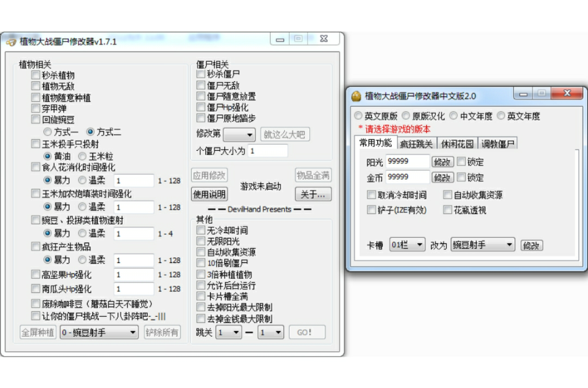
Task: Check 花瓶透视 option
Action: (x=447, y=210)
